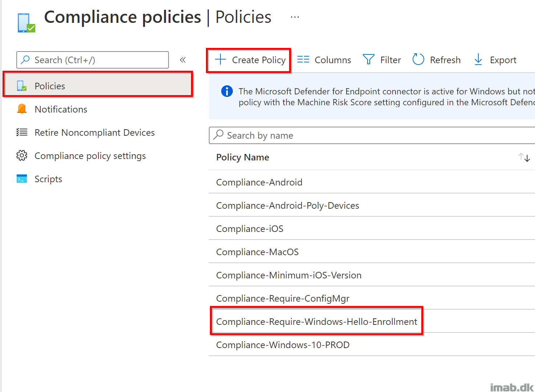Screen dimensions: 535x392
Task: Open the Compliance-Minimum-iOS-Version policy
Action: [289, 275]
